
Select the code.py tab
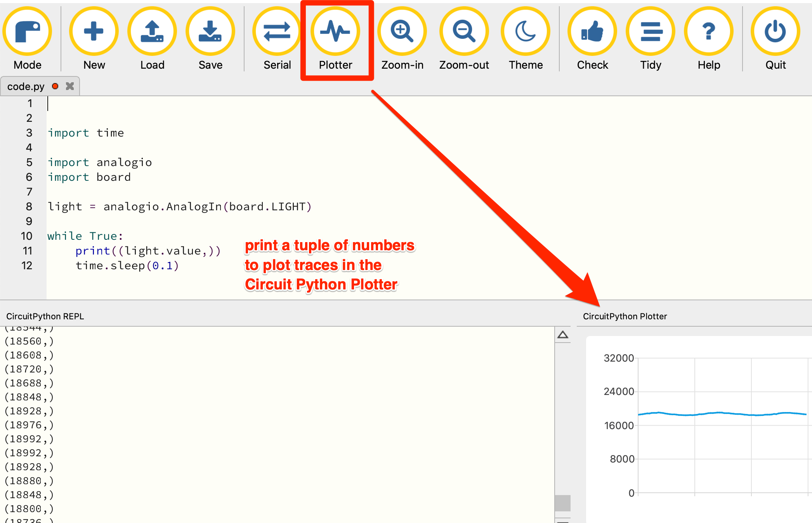tap(26, 86)
